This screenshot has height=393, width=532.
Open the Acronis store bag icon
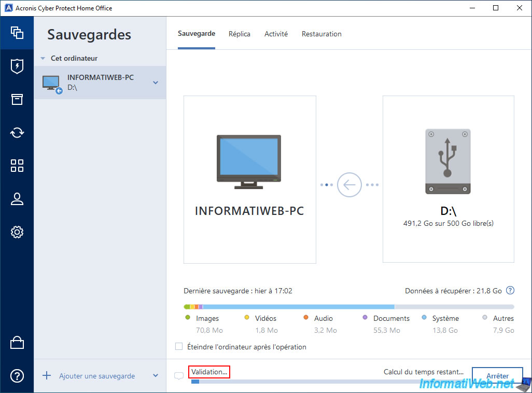17,343
